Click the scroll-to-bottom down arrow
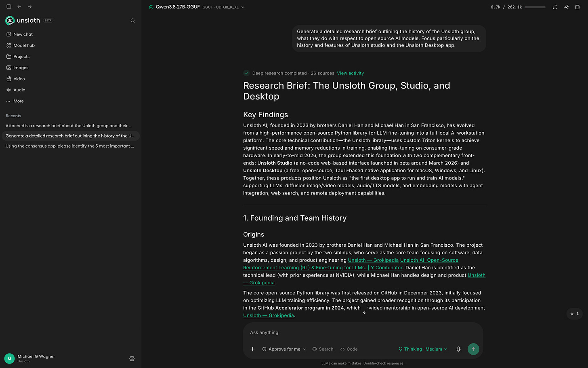 coord(365,312)
